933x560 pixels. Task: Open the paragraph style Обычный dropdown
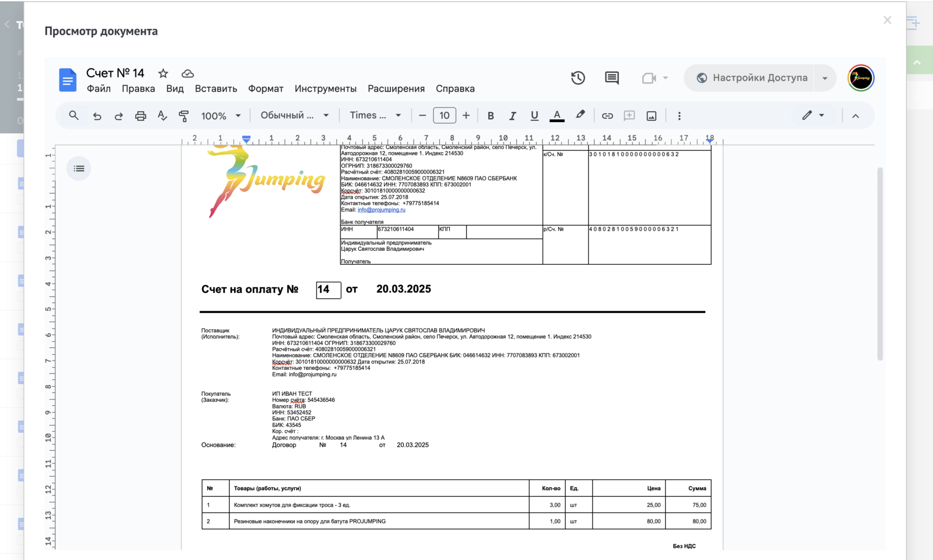(x=294, y=115)
